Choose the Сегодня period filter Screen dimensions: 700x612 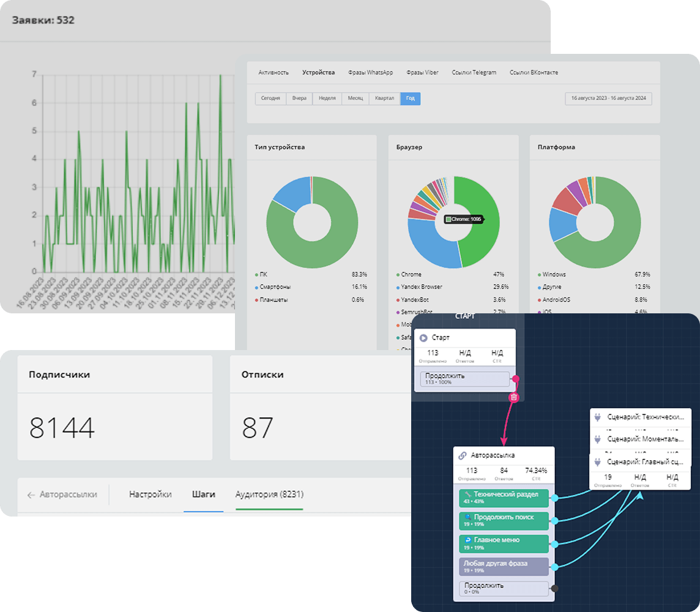(270, 99)
